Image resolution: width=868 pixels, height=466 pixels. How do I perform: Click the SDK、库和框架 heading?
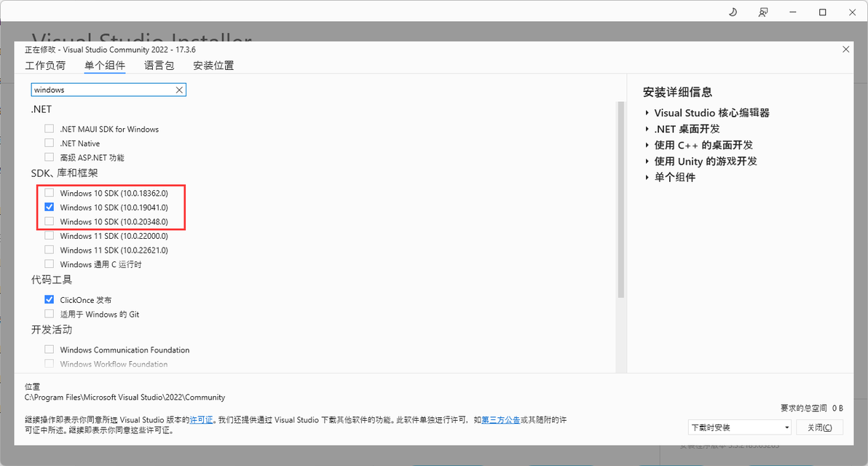point(64,173)
